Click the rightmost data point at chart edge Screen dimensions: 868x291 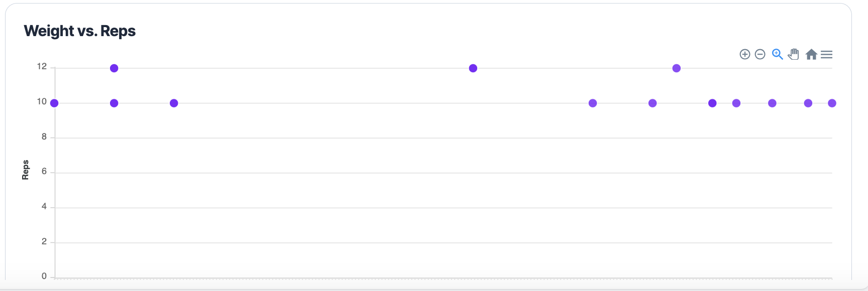coord(832,103)
